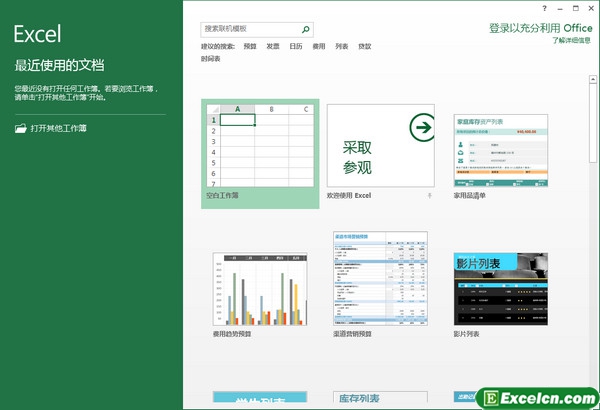Choose the 库存列表 template thumbnail
This screenshot has width=600, height=410.
tap(380, 397)
